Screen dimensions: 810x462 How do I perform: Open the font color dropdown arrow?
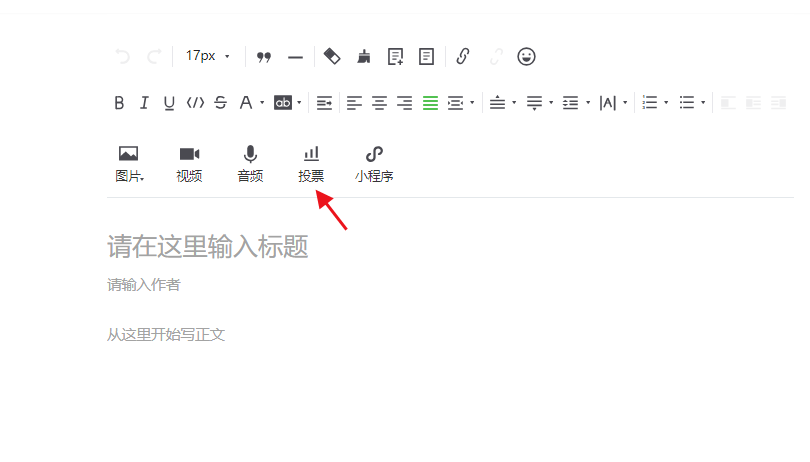pyautogui.click(x=262, y=103)
